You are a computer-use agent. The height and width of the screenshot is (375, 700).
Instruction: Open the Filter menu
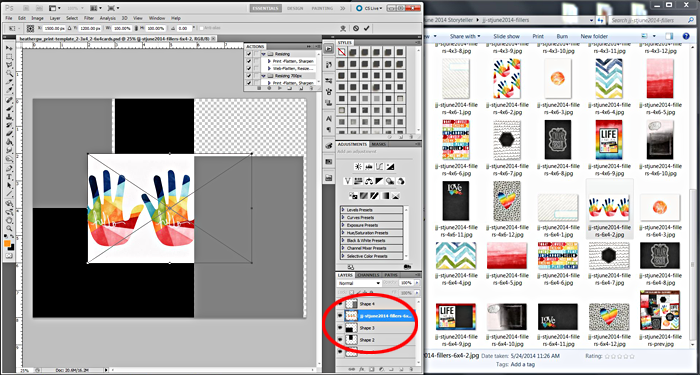(89, 18)
